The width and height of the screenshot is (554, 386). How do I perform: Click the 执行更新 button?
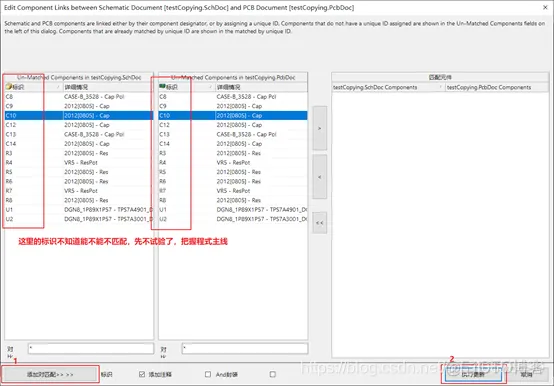tap(473, 375)
